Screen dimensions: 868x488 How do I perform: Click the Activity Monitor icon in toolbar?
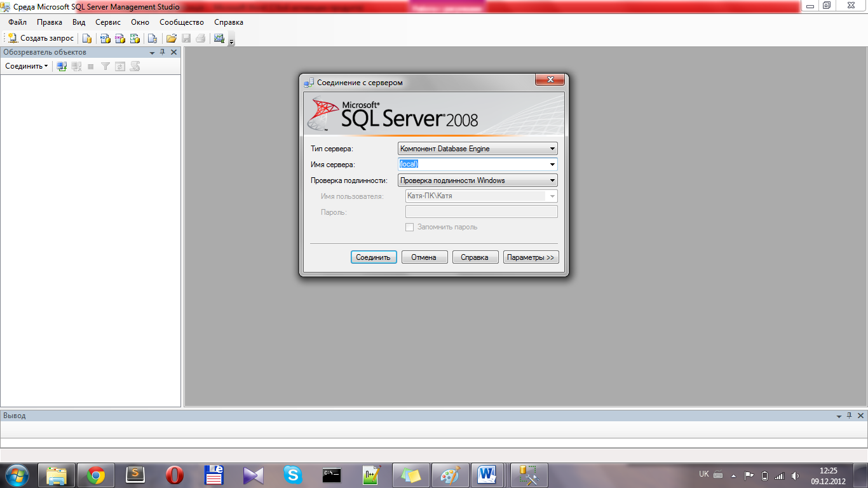[x=219, y=38]
